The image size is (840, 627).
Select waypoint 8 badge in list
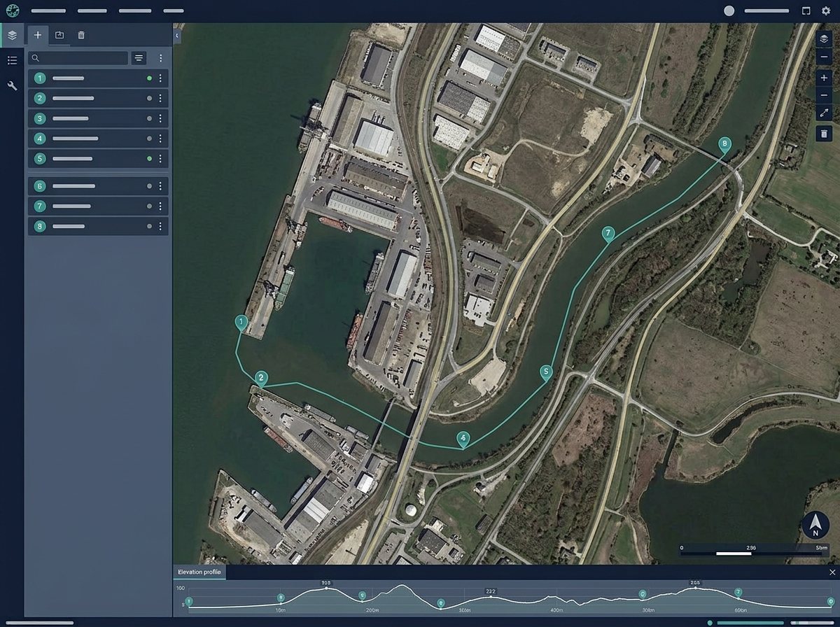click(40, 227)
